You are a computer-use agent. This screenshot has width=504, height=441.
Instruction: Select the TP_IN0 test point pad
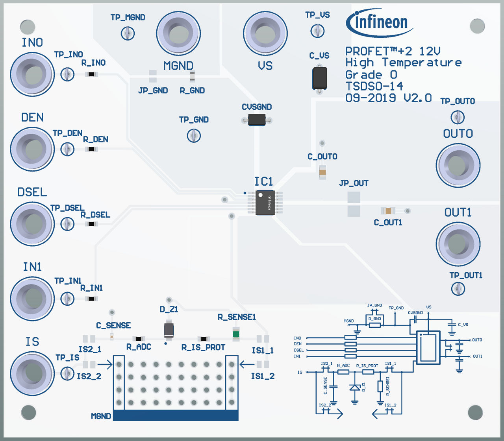[68, 74]
